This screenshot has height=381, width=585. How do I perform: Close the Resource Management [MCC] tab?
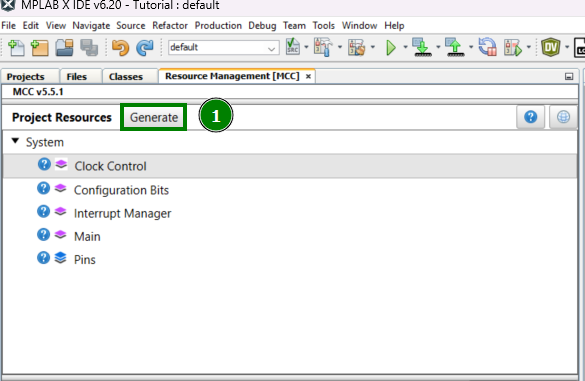click(308, 76)
